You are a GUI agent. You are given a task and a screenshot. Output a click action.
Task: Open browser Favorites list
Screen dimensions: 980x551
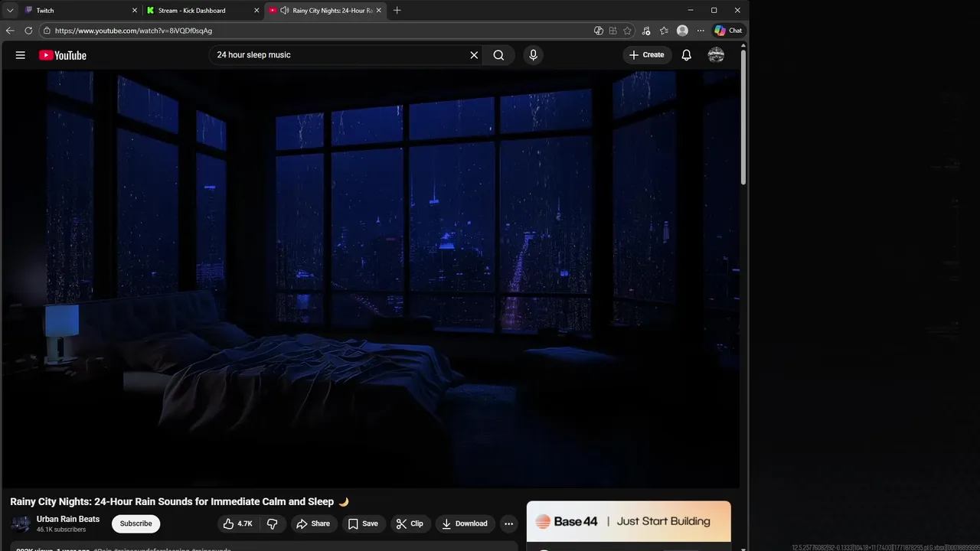pyautogui.click(x=664, y=31)
